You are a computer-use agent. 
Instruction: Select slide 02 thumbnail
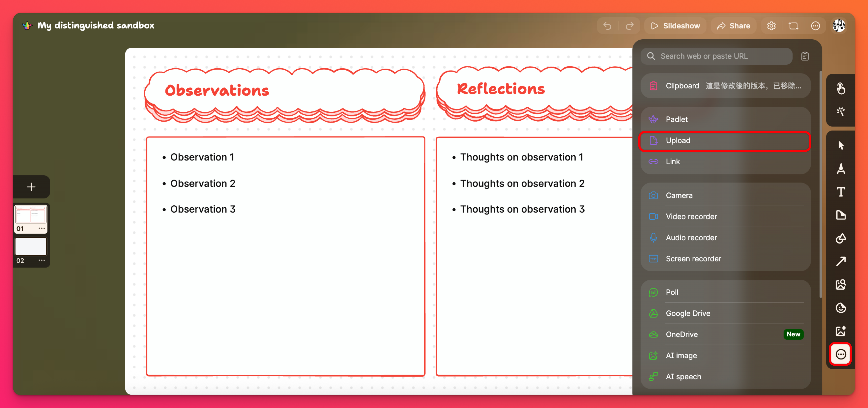tap(31, 247)
